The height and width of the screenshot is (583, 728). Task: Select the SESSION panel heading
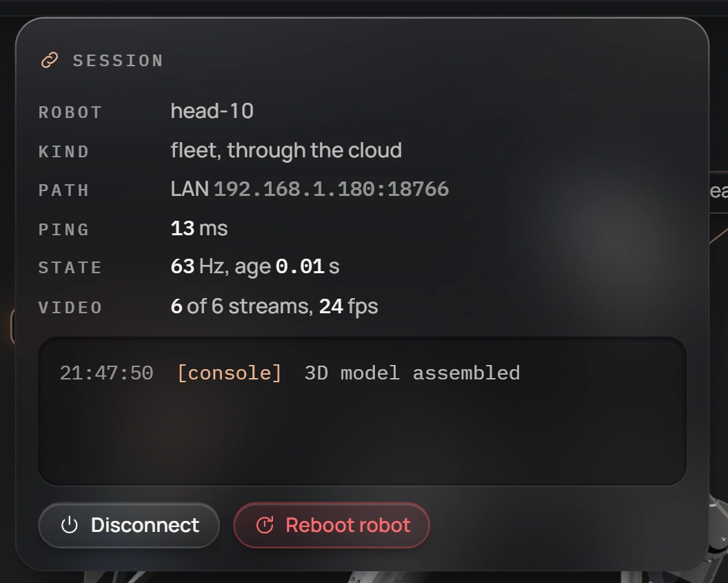click(118, 61)
